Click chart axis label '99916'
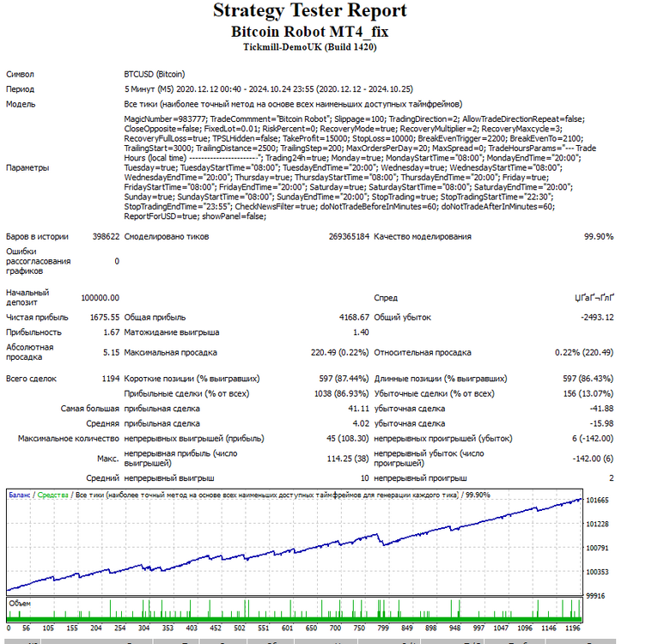Viewport: 646px width, 644px height. pos(595,596)
